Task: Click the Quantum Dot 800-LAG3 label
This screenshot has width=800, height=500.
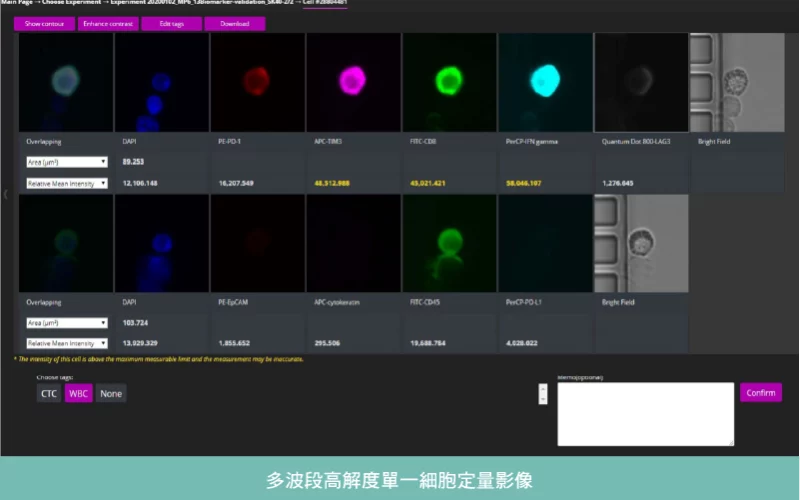Action: coord(636,141)
